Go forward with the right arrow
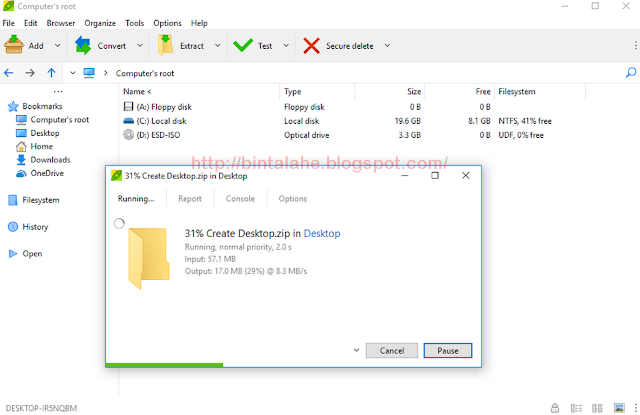Image resolution: width=640 pixels, height=415 pixels. [30, 73]
